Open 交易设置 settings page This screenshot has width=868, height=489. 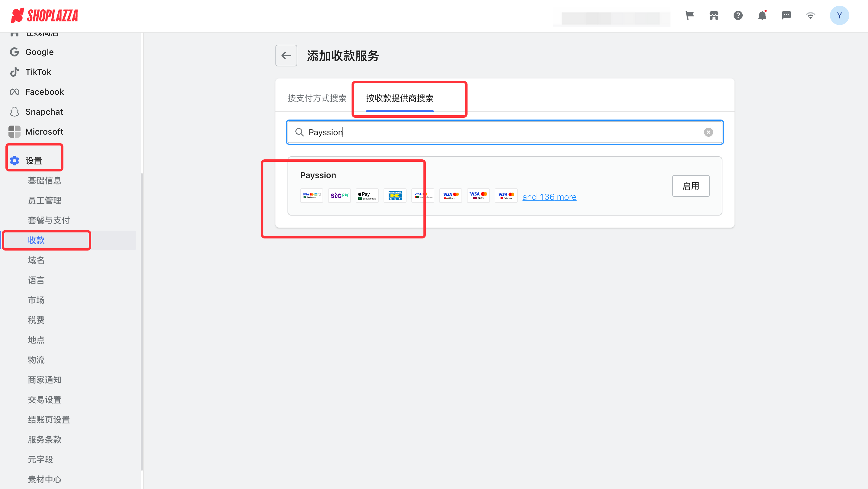[44, 400]
